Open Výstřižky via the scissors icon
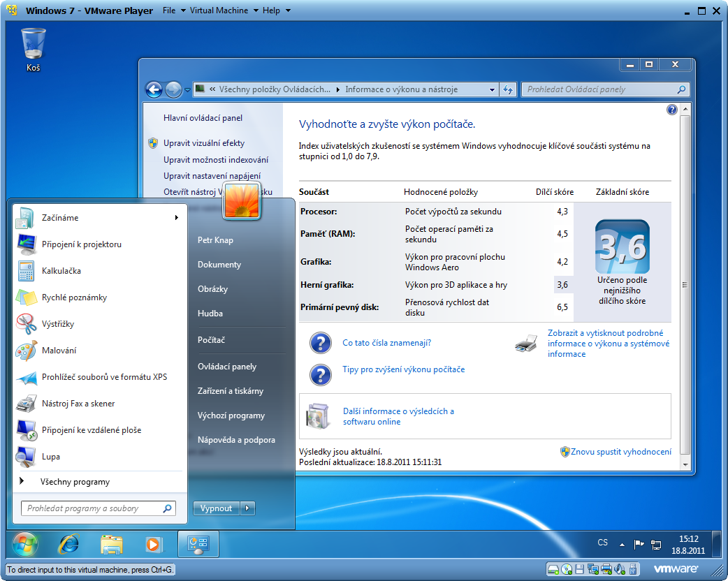The image size is (728, 581). click(26, 324)
